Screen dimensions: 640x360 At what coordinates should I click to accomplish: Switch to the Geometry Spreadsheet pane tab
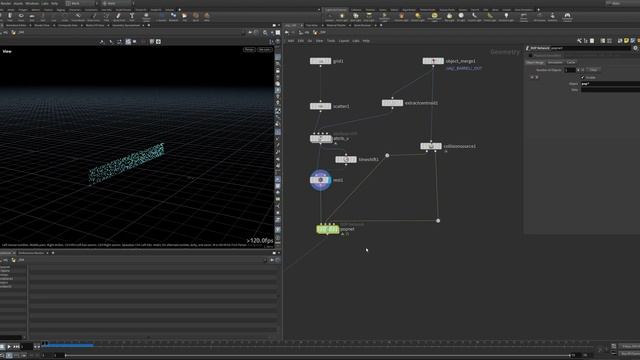(125, 25)
